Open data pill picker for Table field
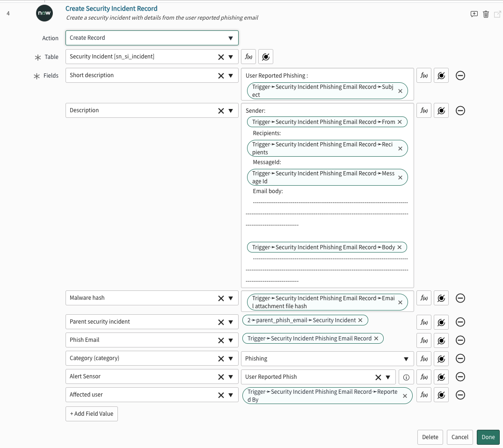 click(x=266, y=57)
